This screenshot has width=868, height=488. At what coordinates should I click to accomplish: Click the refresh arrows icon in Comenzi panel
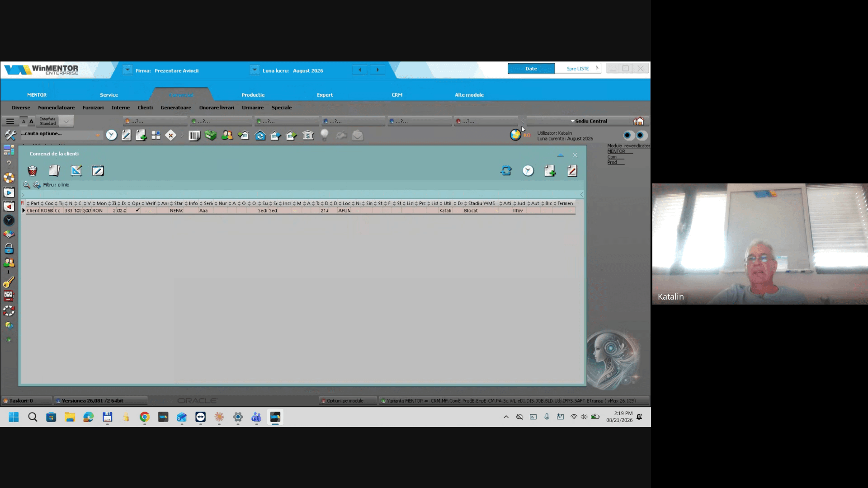click(x=506, y=171)
